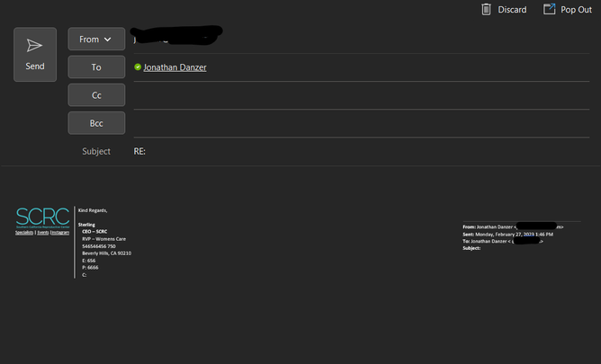Click the green presence icon beside Jonathan Danzer
The width and height of the screenshot is (601, 364).
tap(138, 67)
